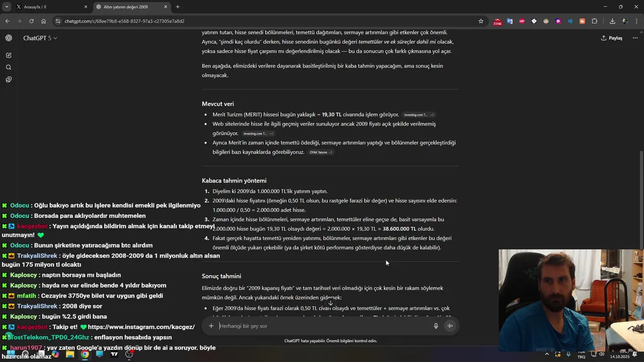Click the browser forward arrow
Image resolution: width=644 pixels, height=362 pixels.
19,21
